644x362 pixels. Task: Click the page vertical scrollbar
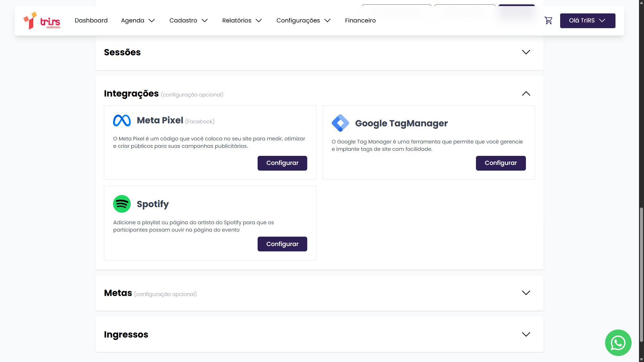click(641, 275)
